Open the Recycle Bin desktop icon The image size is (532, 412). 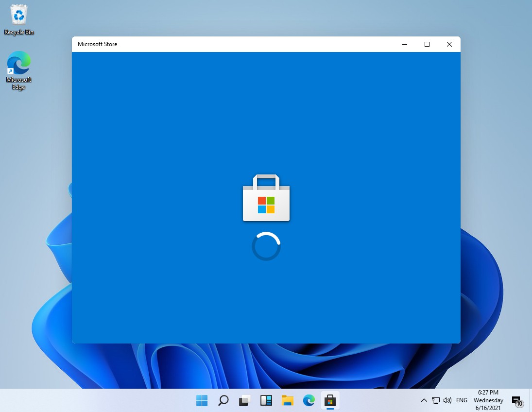(x=19, y=20)
